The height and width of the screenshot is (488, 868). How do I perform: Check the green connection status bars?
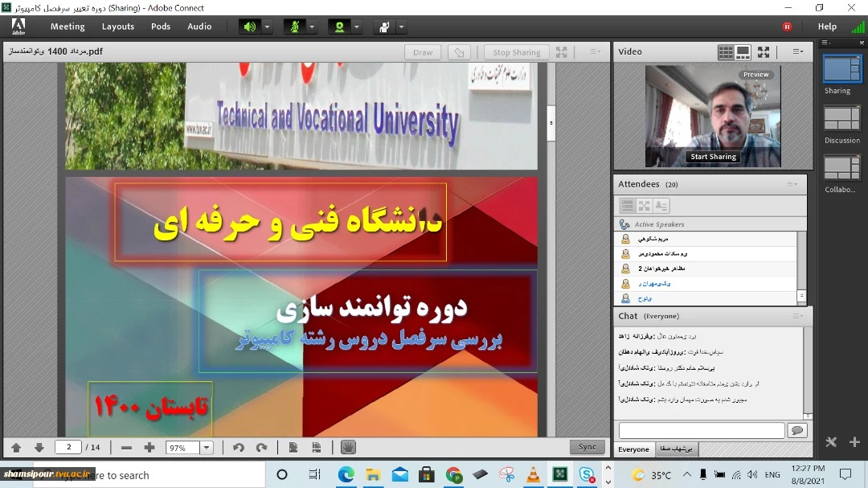point(858,27)
